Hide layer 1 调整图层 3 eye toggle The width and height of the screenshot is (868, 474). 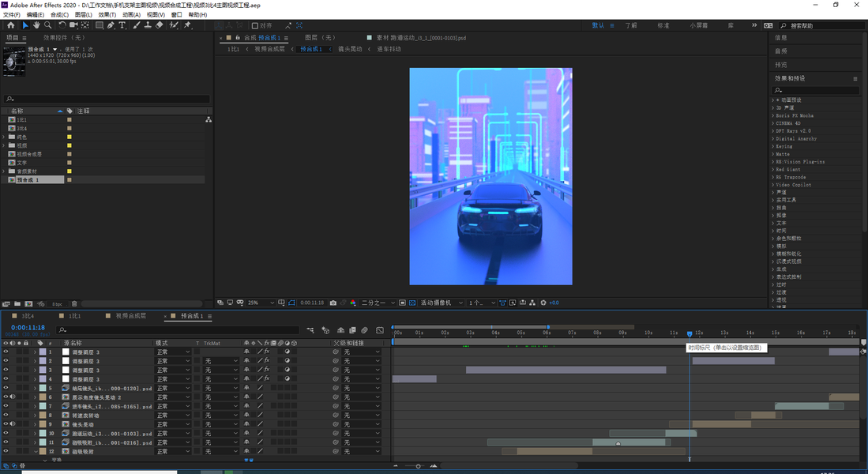pyautogui.click(x=6, y=352)
